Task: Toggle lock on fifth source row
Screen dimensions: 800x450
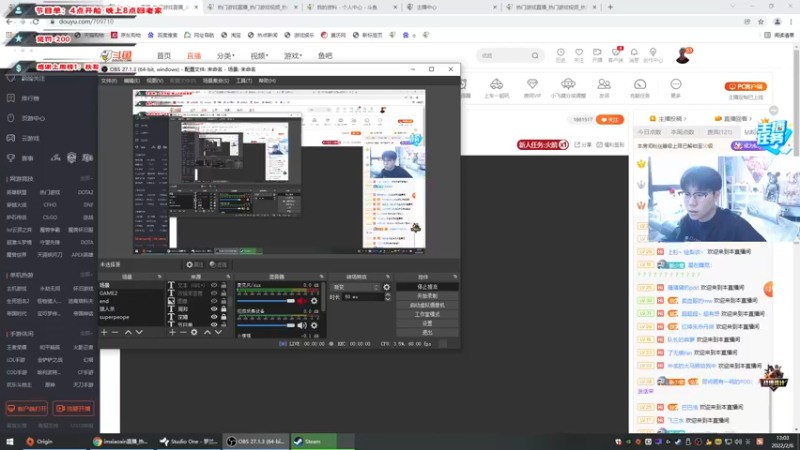Action: pyautogui.click(x=223, y=317)
